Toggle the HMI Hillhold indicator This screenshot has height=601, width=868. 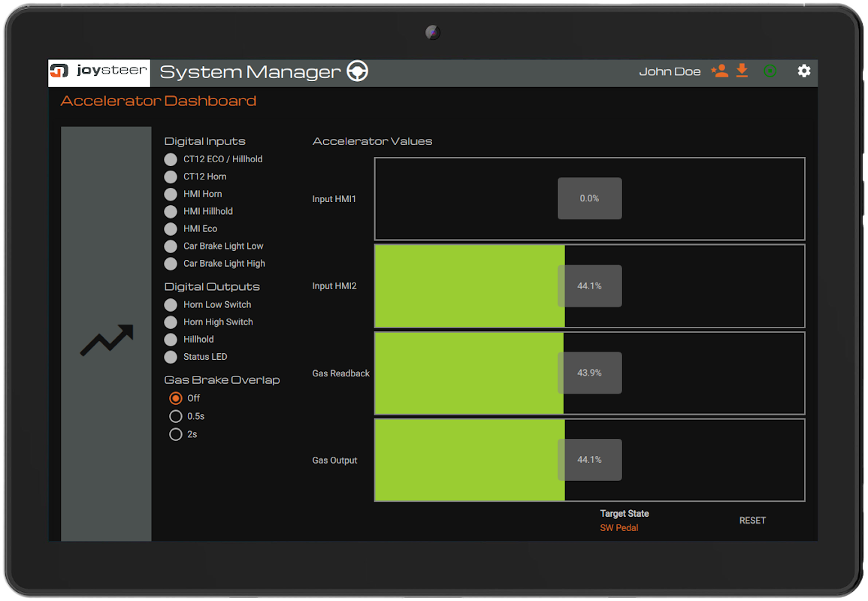pos(171,212)
